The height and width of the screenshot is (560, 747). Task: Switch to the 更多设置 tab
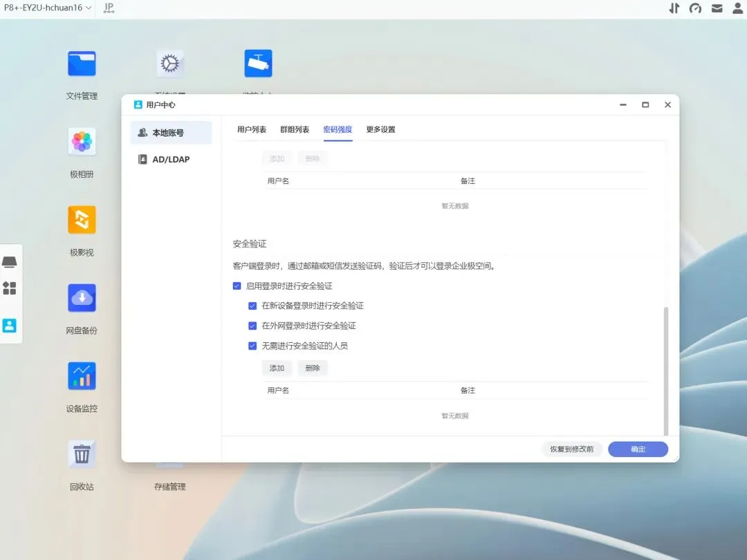[x=380, y=129]
